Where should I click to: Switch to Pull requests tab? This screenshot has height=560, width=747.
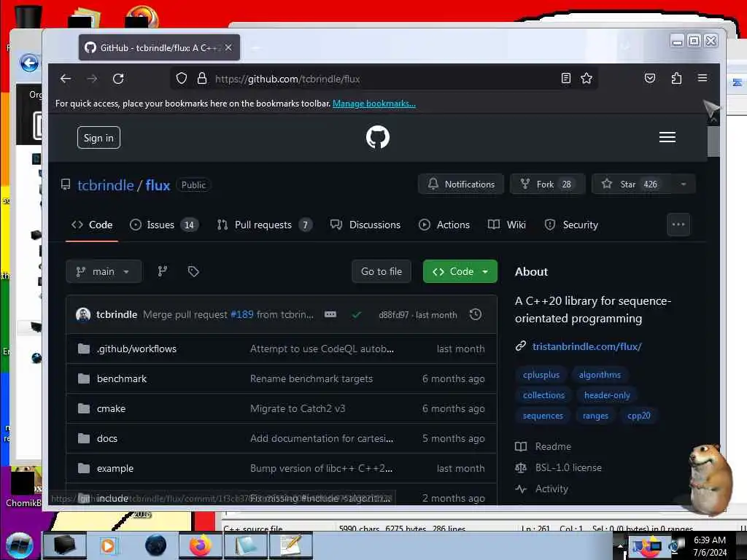[264, 225]
